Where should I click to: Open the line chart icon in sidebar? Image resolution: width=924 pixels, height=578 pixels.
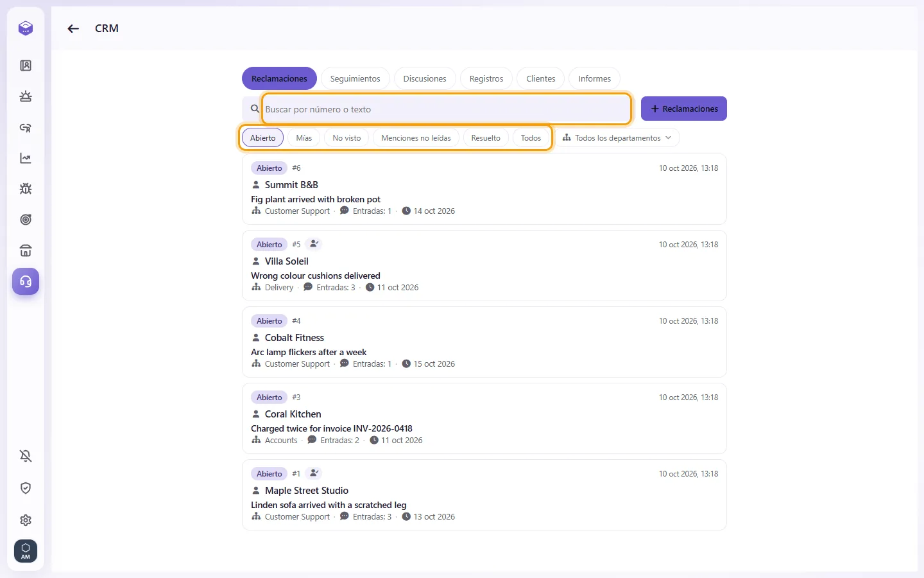coord(26,158)
